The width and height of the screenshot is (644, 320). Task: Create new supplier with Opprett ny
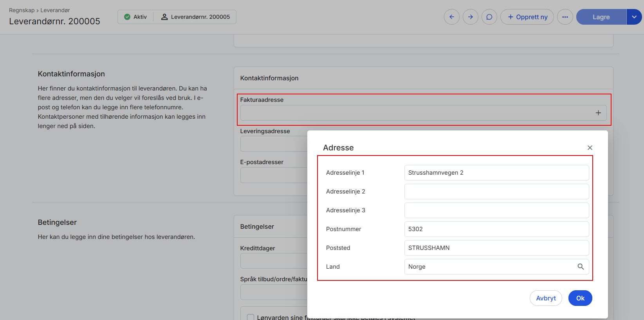click(x=527, y=17)
